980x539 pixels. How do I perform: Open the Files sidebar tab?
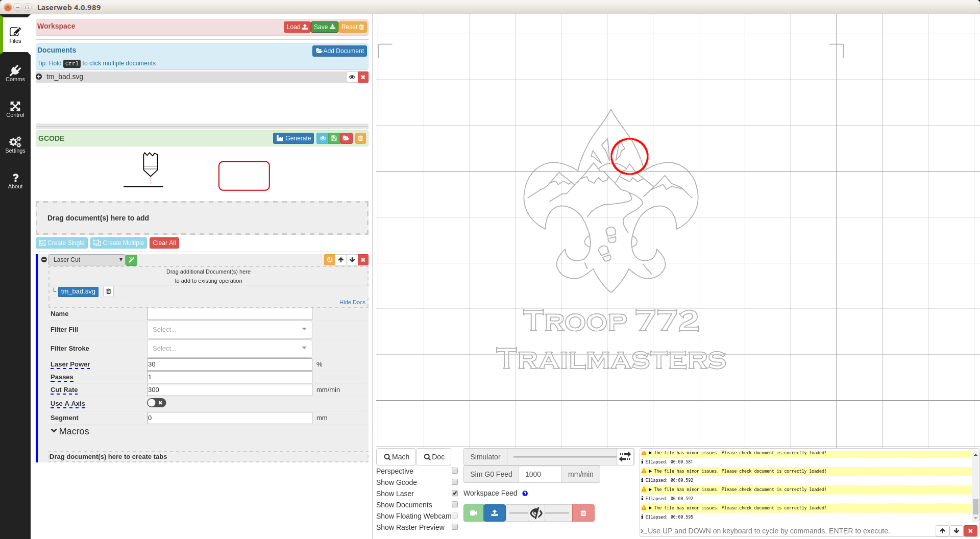15,35
